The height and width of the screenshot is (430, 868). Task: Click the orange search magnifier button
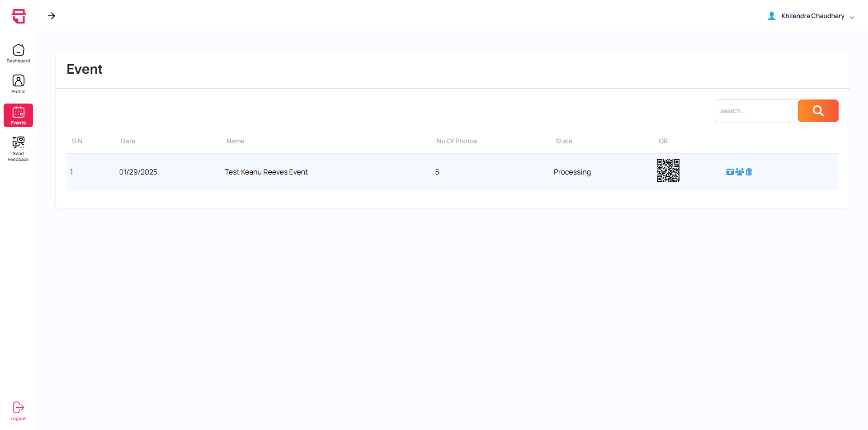[x=818, y=111]
